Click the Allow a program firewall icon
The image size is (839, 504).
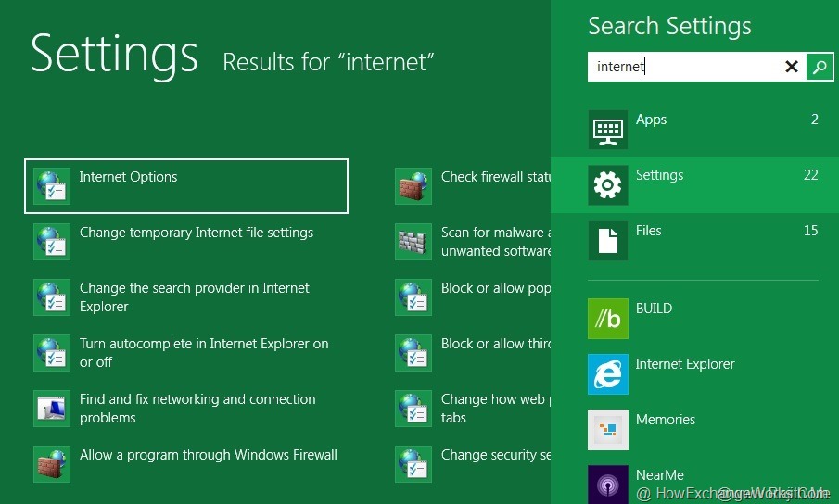52,464
